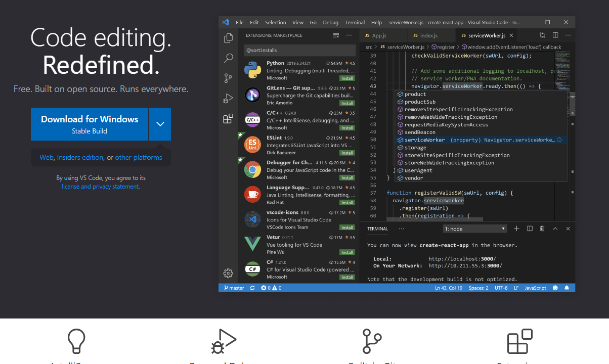Click the Vetur extension logo

[252, 244]
